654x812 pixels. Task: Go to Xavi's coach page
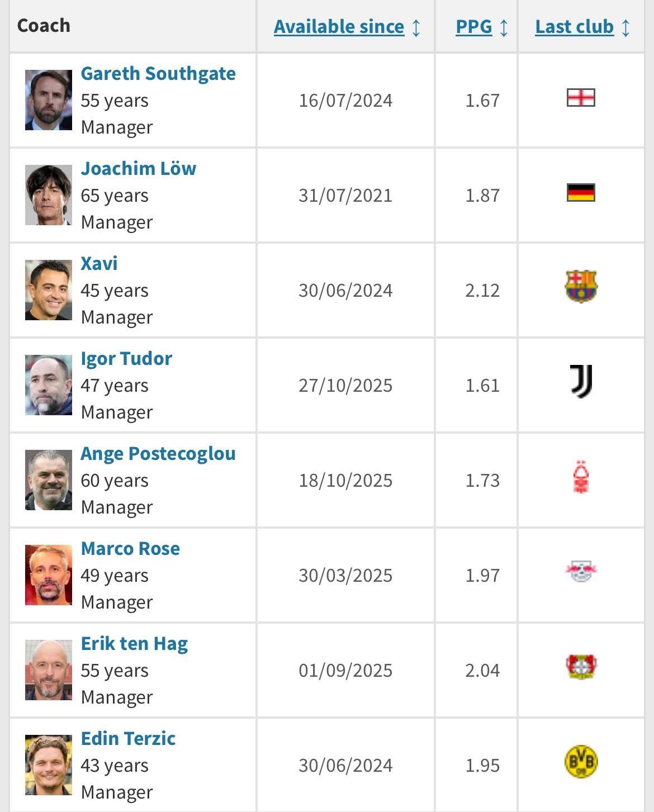click(x=99, y=263)
